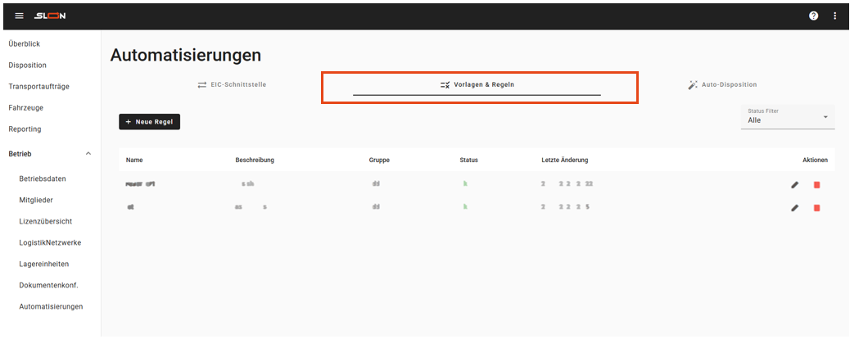Image resolution: width=868 pixels, height=348 pixels.
Task: Open Fahrzeuge from the sidebar
Action: (x=26, y=107)
